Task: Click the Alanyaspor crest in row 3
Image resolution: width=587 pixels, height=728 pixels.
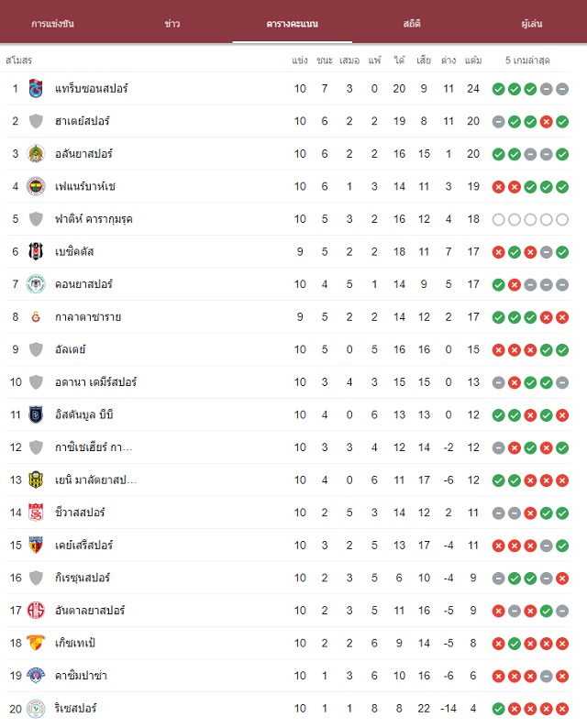Action: coord(36,154)
